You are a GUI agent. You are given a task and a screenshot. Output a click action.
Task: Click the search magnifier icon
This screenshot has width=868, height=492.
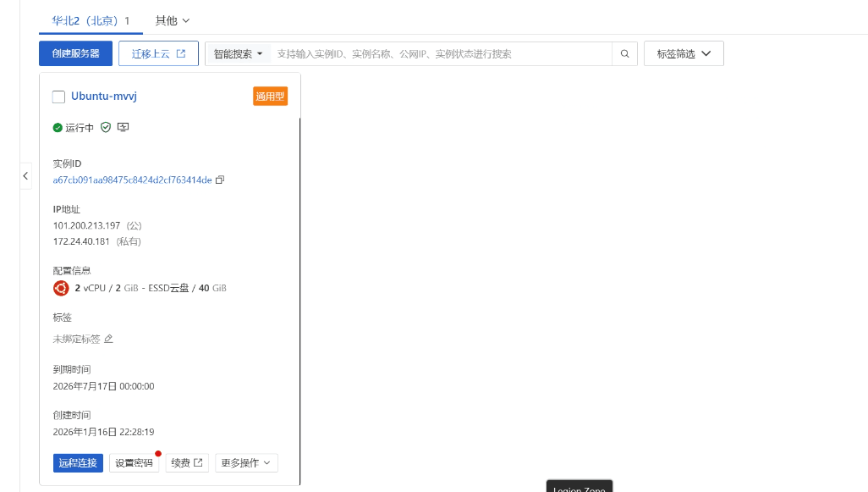[x=624, y=54]
